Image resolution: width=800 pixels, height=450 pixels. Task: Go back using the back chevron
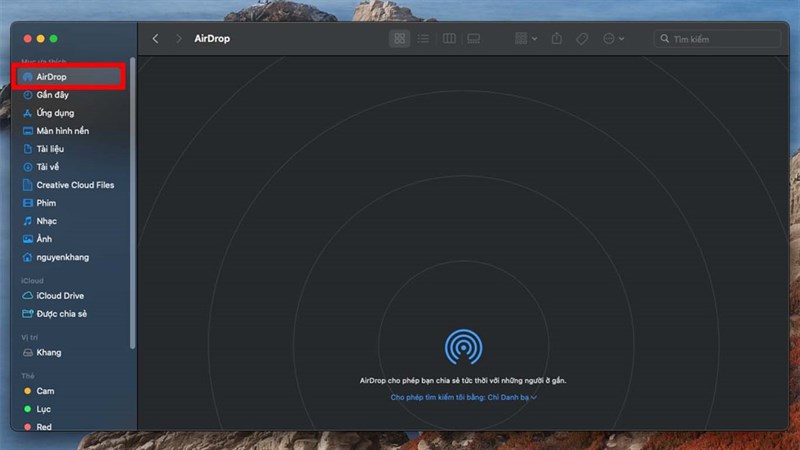pyautogui.click(x=155, y=39)
